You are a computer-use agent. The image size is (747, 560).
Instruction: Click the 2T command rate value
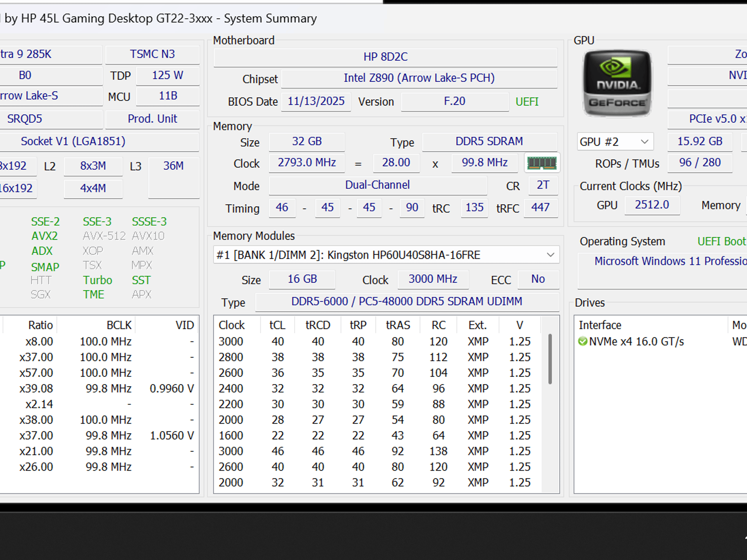coord(543,186)
